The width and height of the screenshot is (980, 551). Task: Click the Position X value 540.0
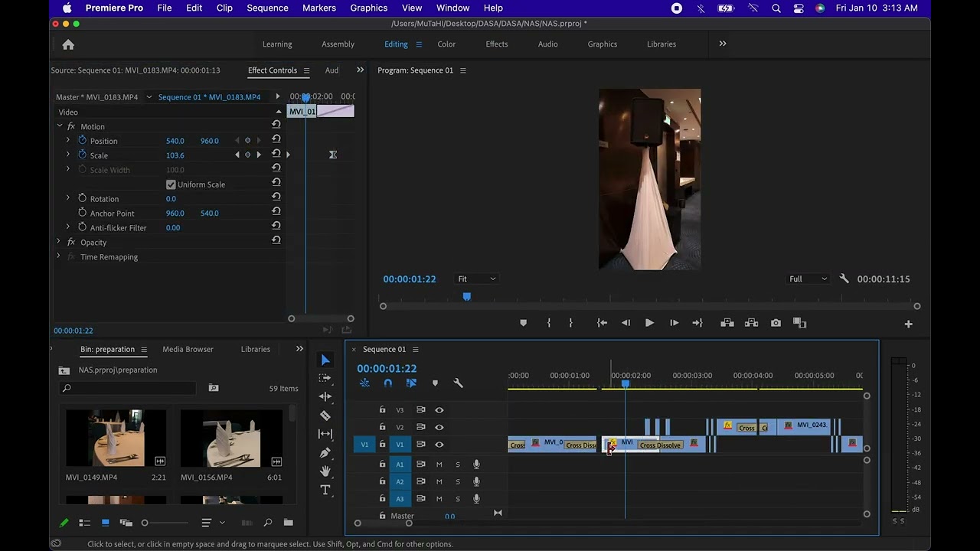[x=175, y=141]
